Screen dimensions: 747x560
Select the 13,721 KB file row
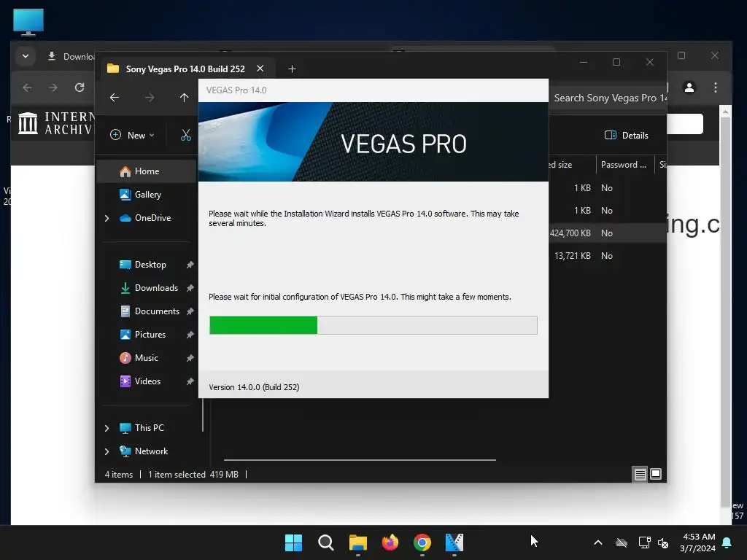608,256
